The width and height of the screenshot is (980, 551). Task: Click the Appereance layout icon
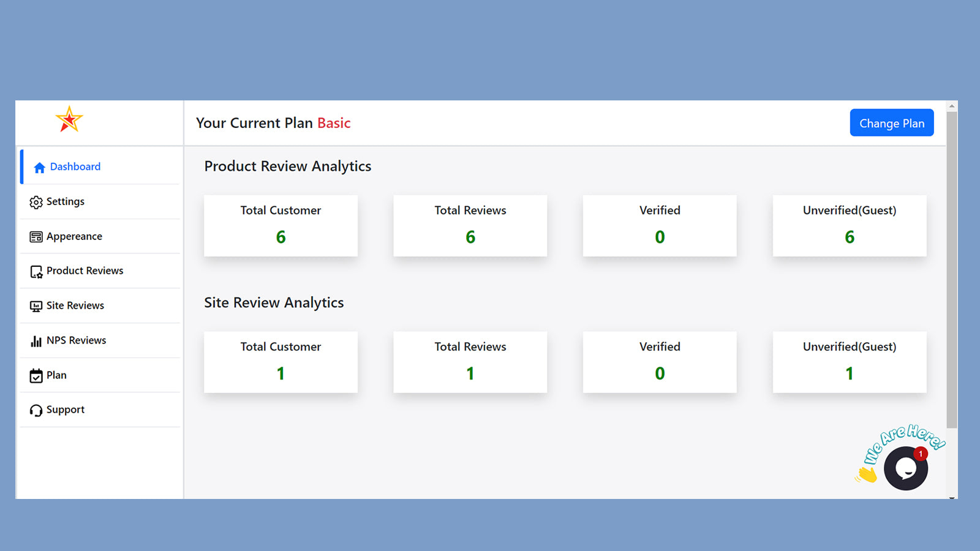36,237
